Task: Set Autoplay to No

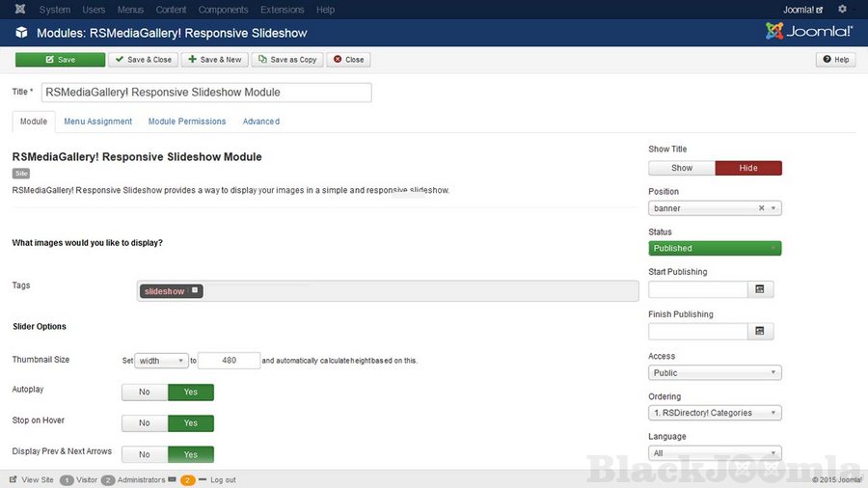Action: (x=145, y=393)
